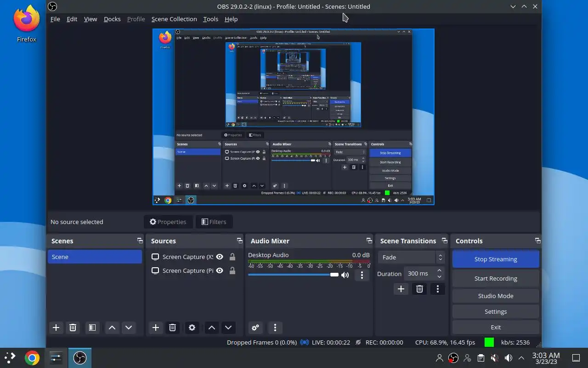The height and width of the screenshot is (368, 588).
Task: Open the system settings taskbar icon
Action: tap(56, 358)
